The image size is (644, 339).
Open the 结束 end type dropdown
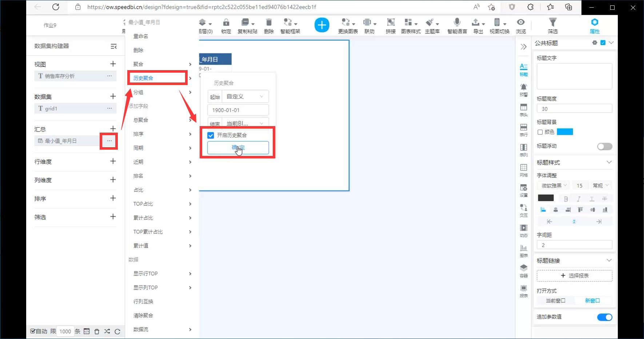245,123
